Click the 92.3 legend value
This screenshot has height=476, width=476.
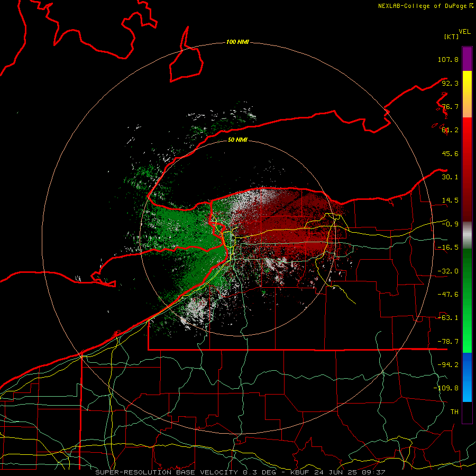pos(450,83)
